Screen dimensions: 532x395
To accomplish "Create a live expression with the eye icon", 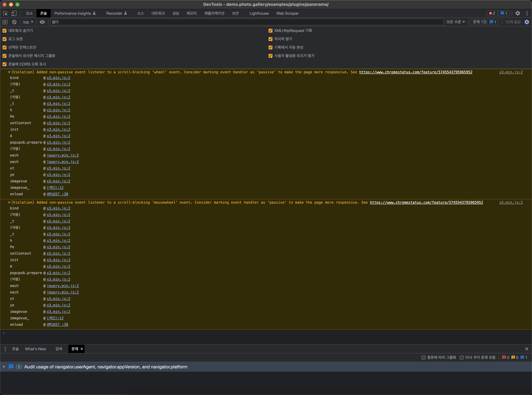I will point(42,22).
